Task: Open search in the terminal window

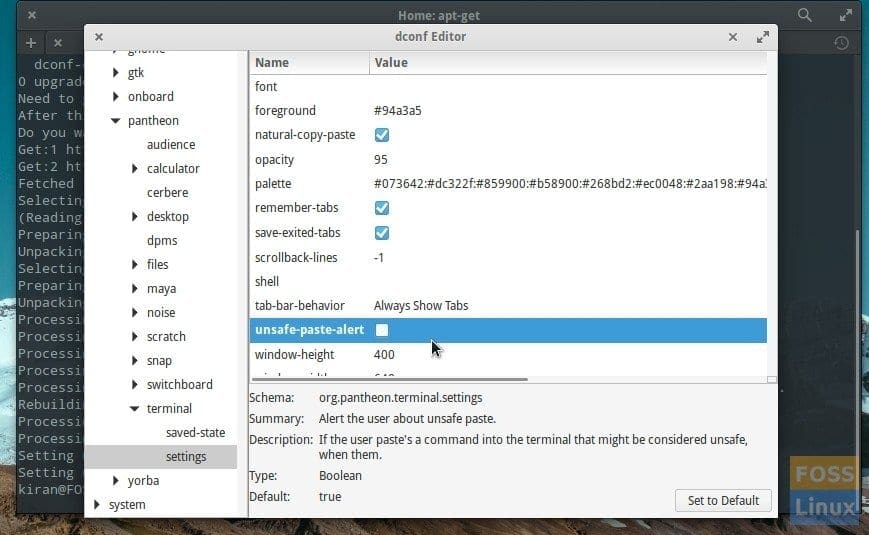Action: [804, 15]
